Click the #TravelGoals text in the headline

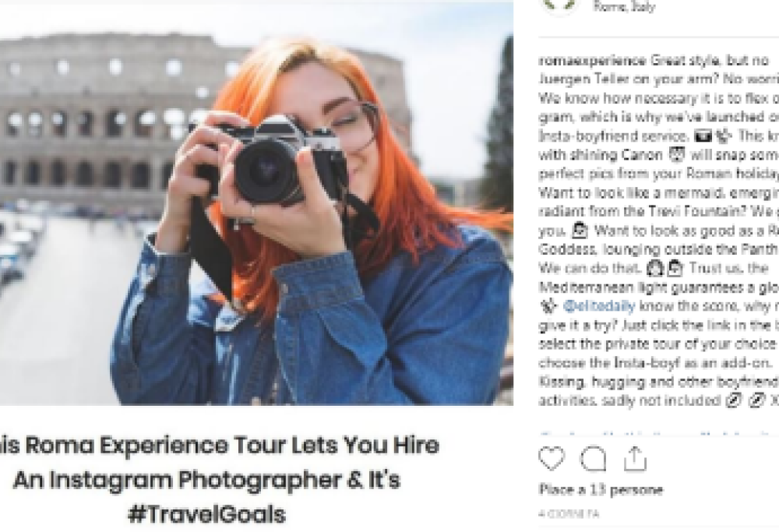(x=206, y=514)
